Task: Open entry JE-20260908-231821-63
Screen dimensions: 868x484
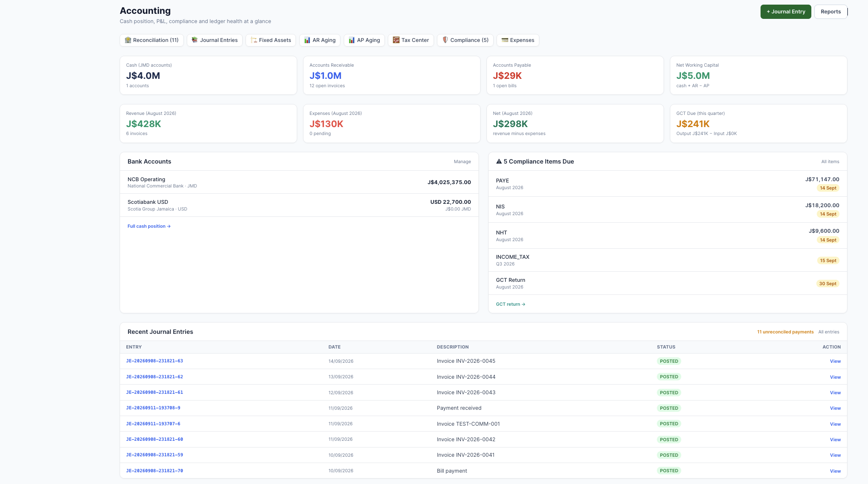Action: click(x=154, y=361)
